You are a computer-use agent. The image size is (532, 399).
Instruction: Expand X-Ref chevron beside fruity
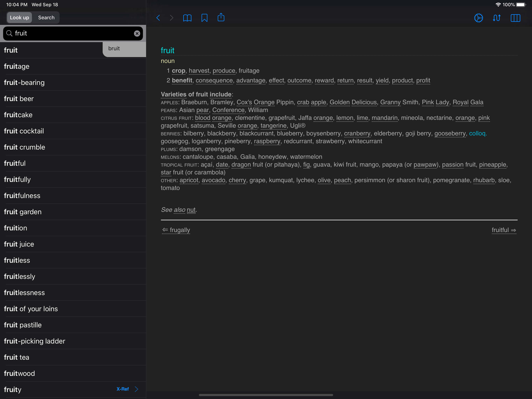click(136, 389)
